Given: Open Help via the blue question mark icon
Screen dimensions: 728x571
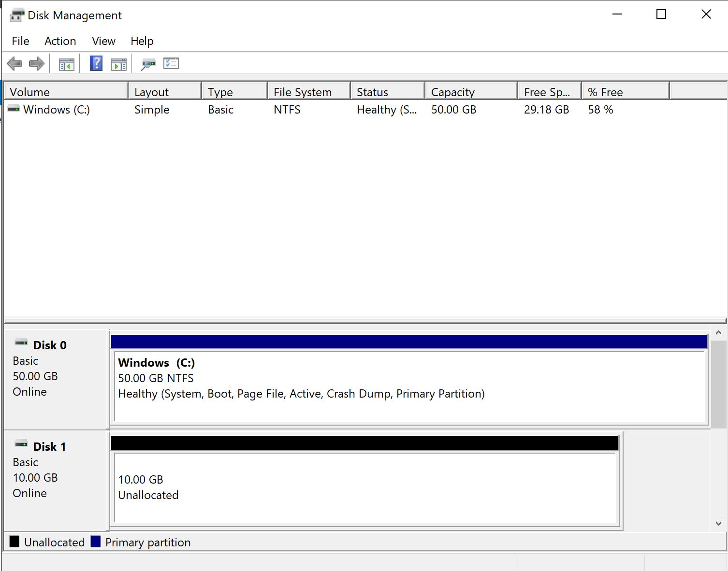Looking at the screenshot, I should point(96,64).
